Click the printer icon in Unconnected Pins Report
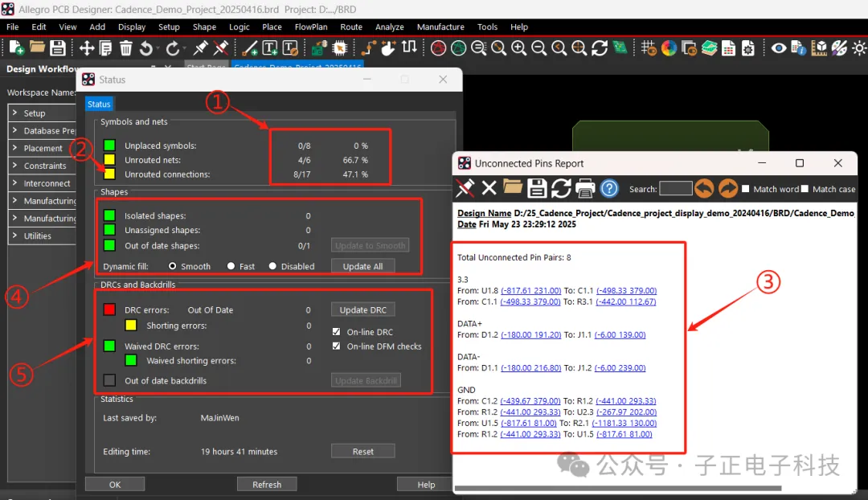This screenshot has height=500, width=868. click(584, 188)
